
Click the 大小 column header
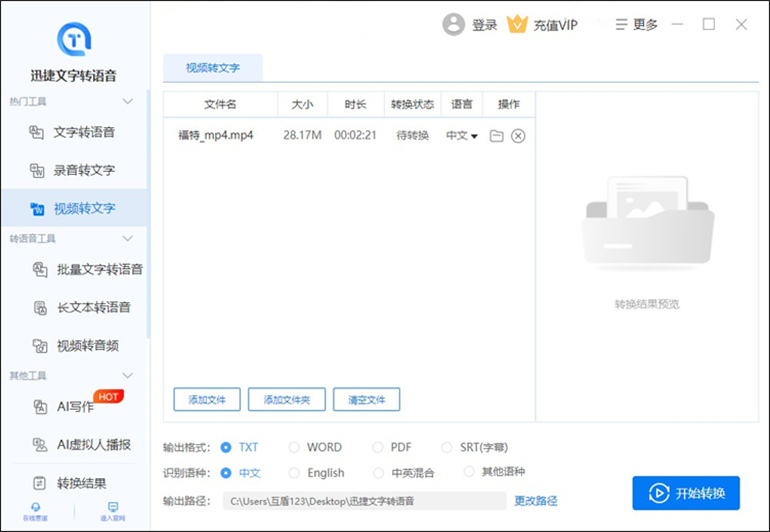pyautogui.click(x=302, y=104)
